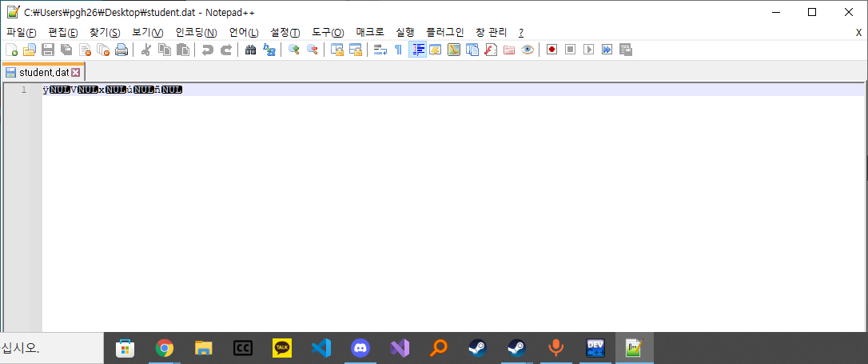Open the 실행 menu

404,32
